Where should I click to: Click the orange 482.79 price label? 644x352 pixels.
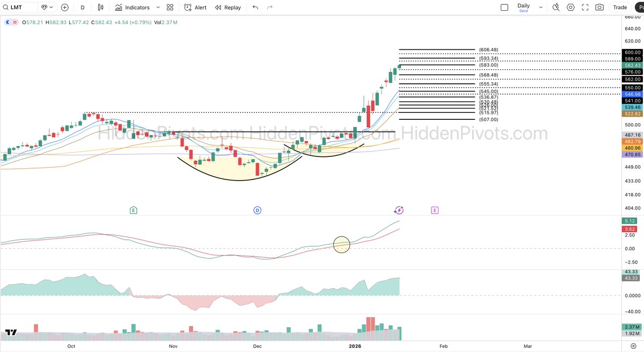point(633,141)
